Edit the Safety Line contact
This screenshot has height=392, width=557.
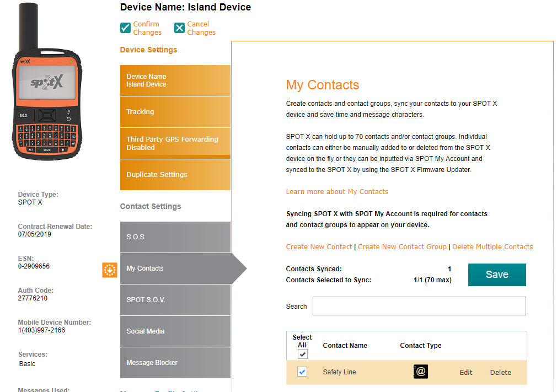466,373
